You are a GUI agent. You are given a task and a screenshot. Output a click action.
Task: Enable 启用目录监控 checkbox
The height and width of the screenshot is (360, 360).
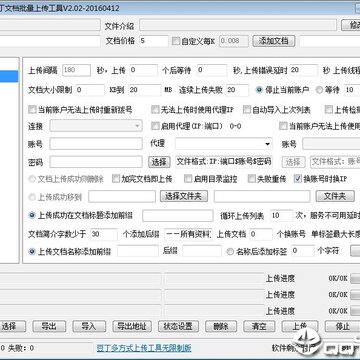[x=188, y=179]
